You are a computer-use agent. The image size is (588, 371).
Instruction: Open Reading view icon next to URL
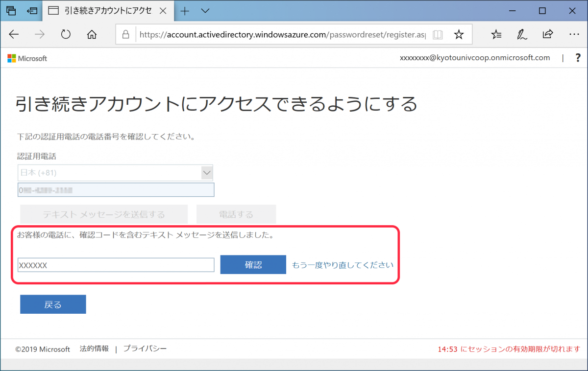coord(437,34)
